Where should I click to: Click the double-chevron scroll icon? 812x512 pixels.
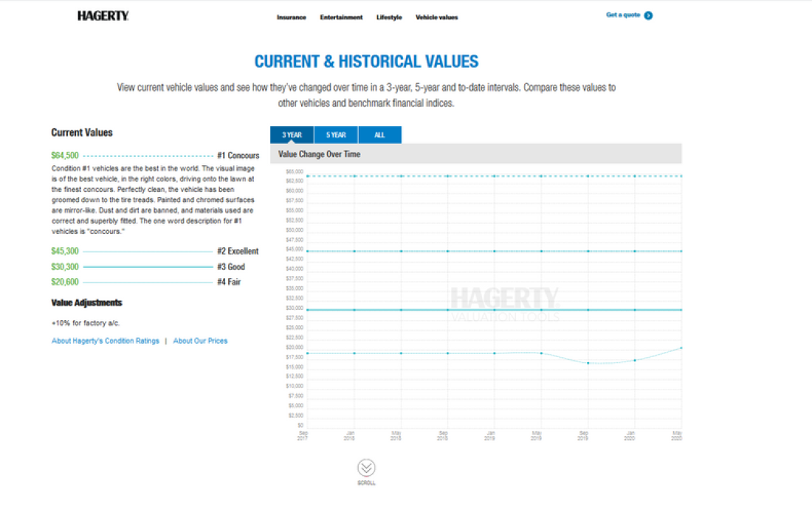(x=366, y=468)
